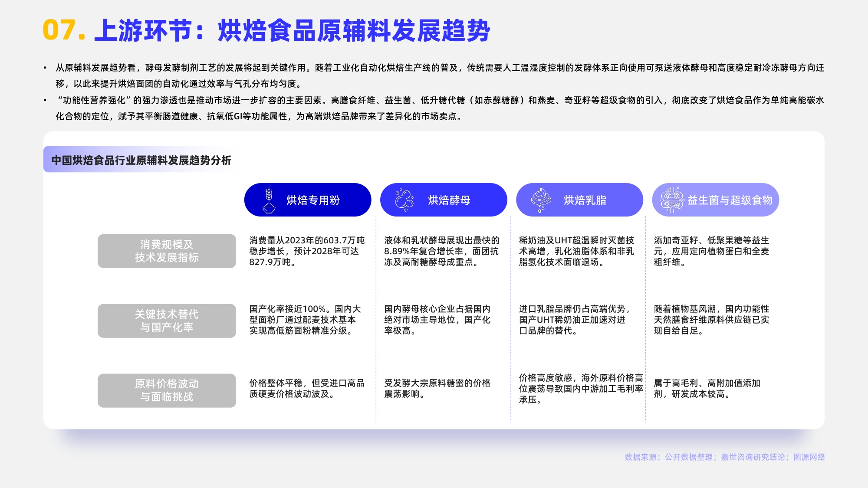Click the first bullet paragraph starting 从原辅料发展趋势看
This screenshot has width=868, height=488.
440,75
